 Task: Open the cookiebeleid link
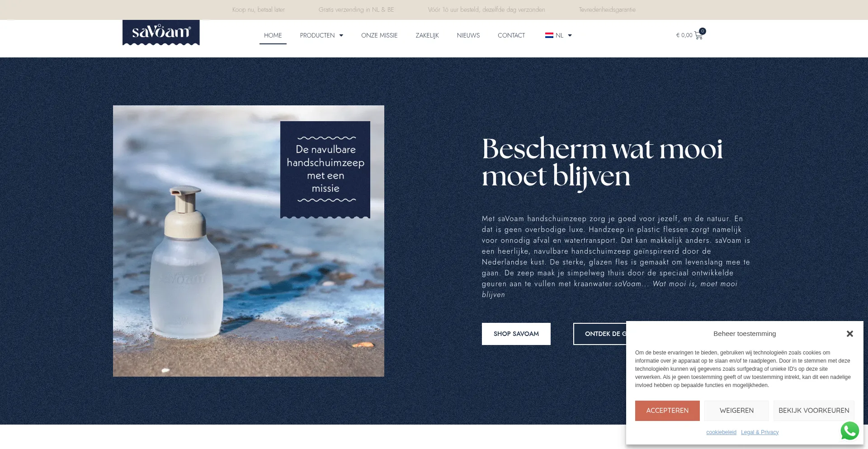click(721, 432)
